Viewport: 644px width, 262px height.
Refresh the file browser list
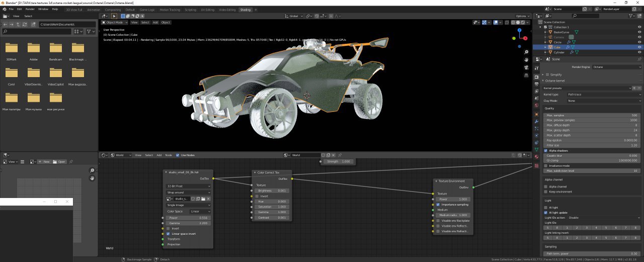click(x=25, y=24)
